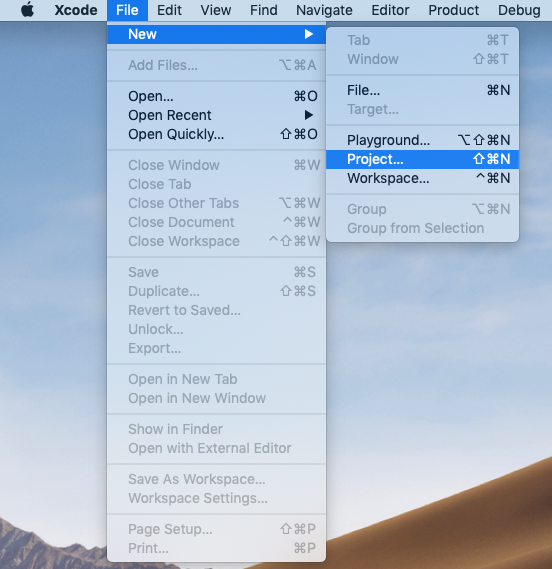The width and height of the screenshot is (552, 569).
Task: Open the Product menu
Action: tap(454, 10)
